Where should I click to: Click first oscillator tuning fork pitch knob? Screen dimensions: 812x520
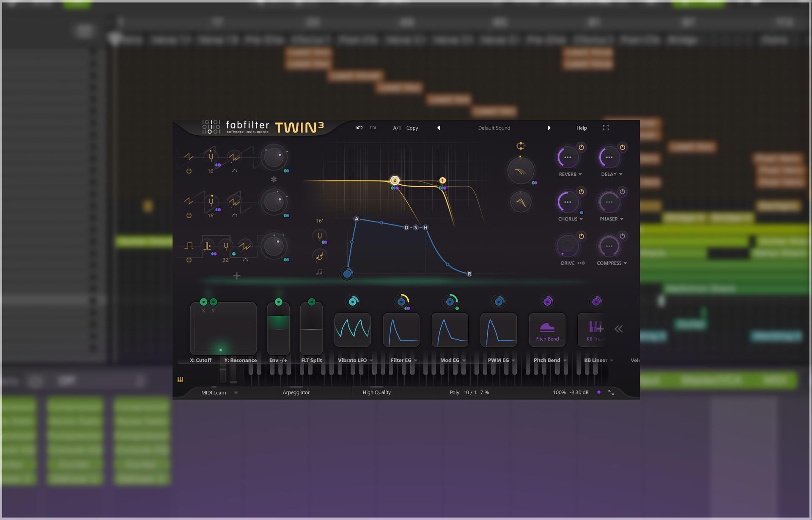tap(211, 157)
